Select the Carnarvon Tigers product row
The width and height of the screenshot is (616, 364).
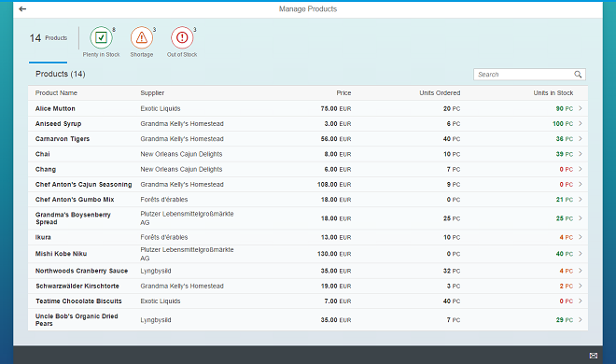[x=308, y=139]
